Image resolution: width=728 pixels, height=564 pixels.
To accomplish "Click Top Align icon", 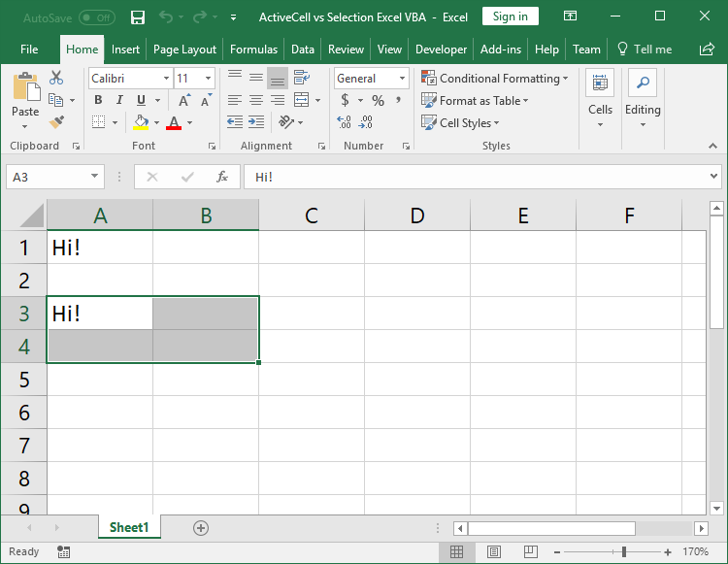I will pos(235,78).
